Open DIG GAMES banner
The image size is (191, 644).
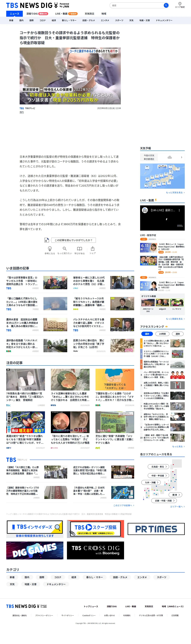tap(35, 550)
